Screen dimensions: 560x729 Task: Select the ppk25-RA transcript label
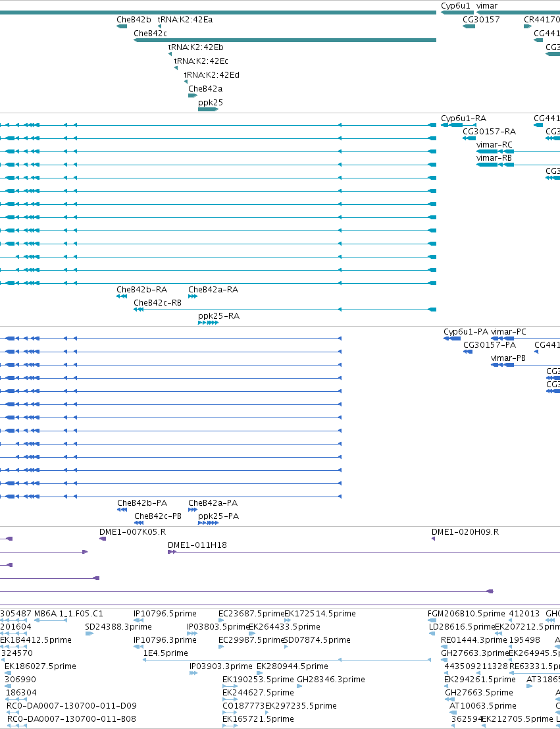(x=218, y=316)
